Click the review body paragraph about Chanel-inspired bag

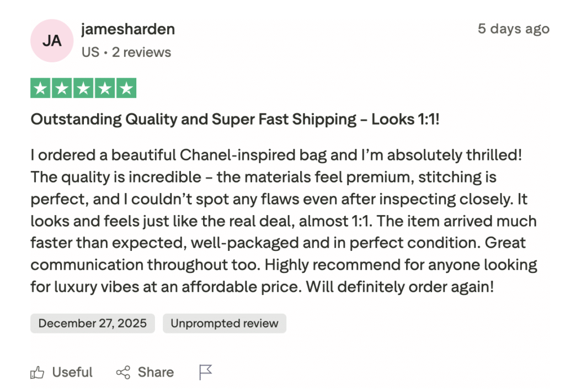[x=276, y=221]
